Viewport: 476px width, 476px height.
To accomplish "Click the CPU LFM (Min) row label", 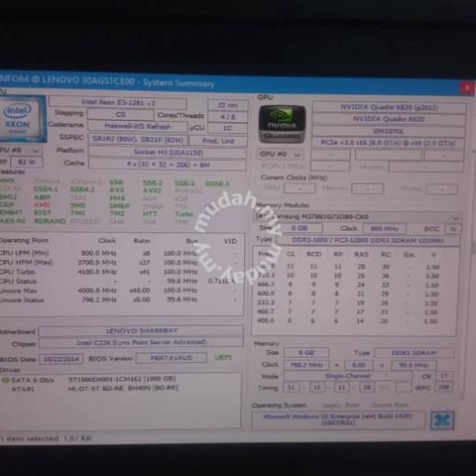I will tap(24, 253).
